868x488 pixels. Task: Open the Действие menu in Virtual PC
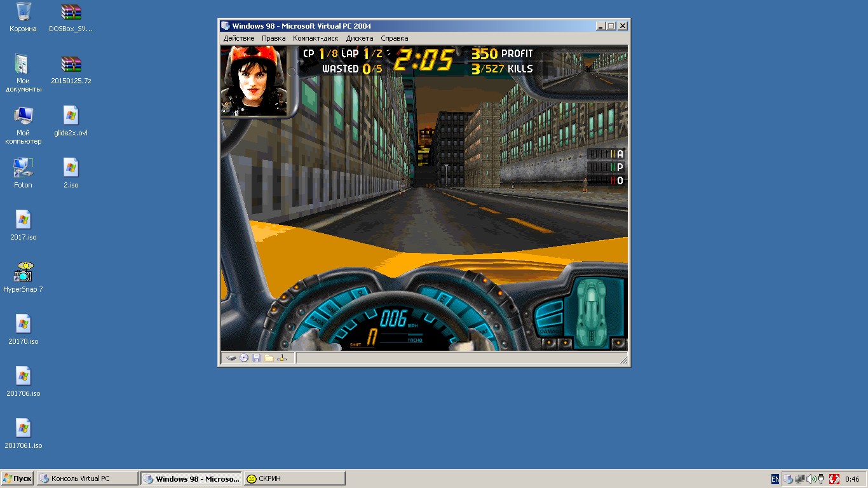click(x=239, y=38)
